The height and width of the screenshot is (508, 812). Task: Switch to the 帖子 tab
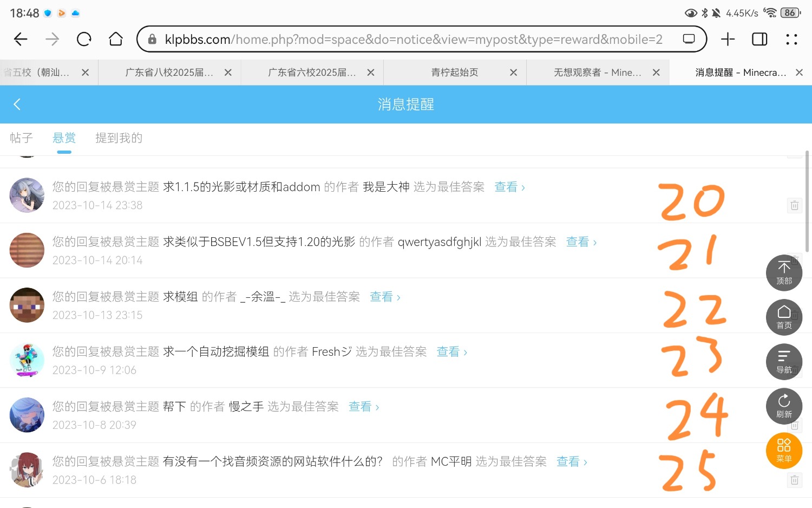pyautogui.click(x=22, y=138)
